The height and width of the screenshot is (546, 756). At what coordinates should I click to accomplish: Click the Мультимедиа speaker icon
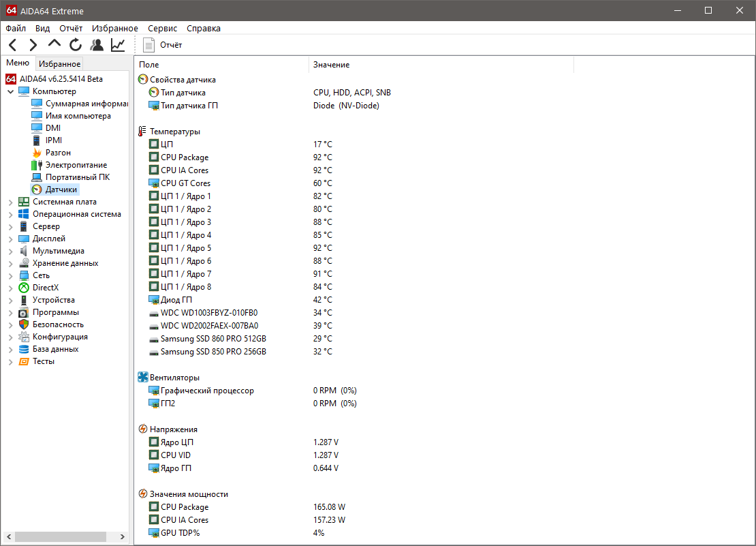click(x=24, y=251)
